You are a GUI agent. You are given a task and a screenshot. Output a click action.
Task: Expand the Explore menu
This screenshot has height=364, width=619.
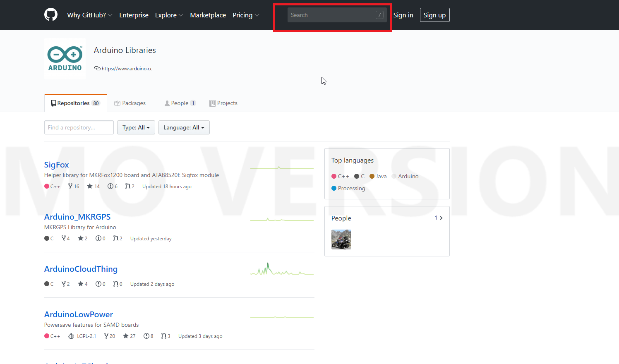pos(169,15)
